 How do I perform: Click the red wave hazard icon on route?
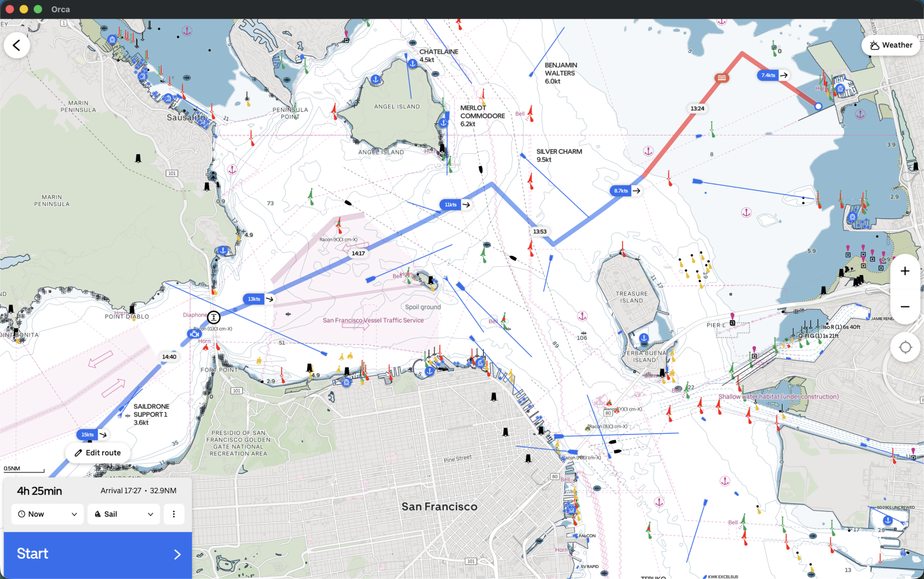click(722, 78)
